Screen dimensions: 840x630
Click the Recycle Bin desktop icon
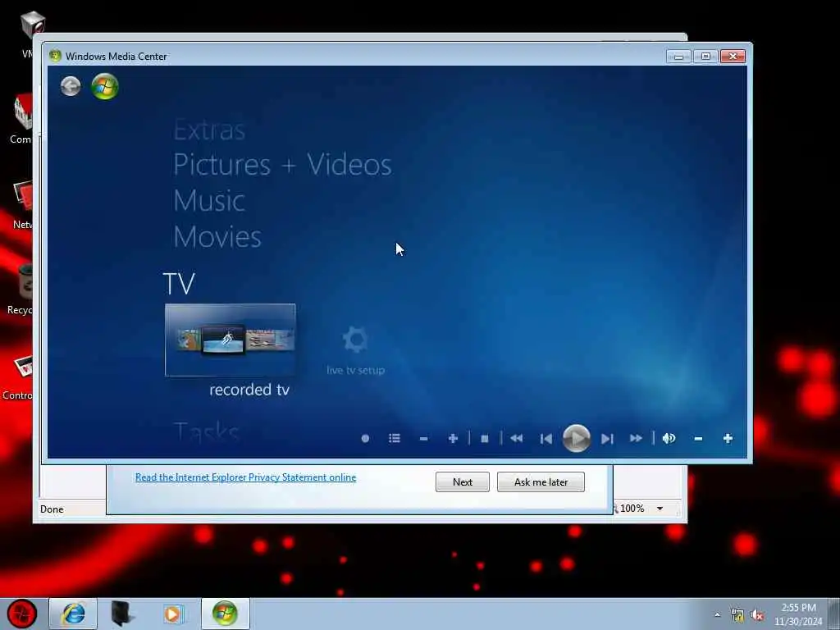coord(21,290)
